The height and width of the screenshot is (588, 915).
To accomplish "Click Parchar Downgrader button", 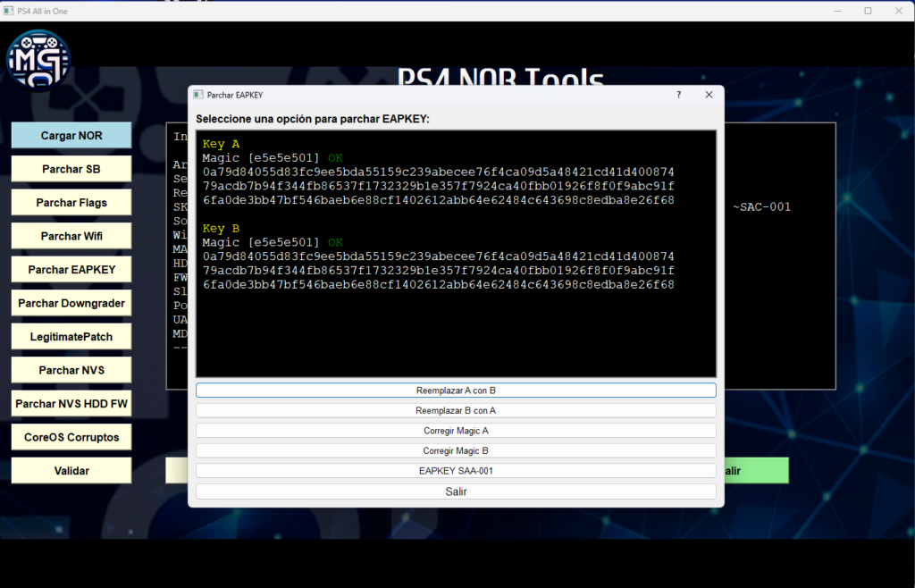I will [71, 303].
